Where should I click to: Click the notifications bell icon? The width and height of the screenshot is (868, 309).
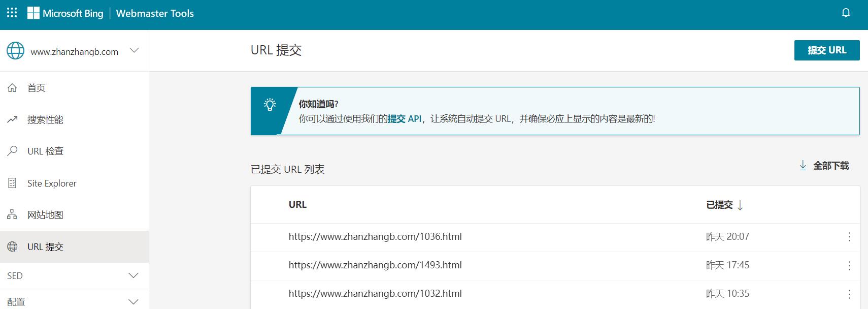[846, 13]
